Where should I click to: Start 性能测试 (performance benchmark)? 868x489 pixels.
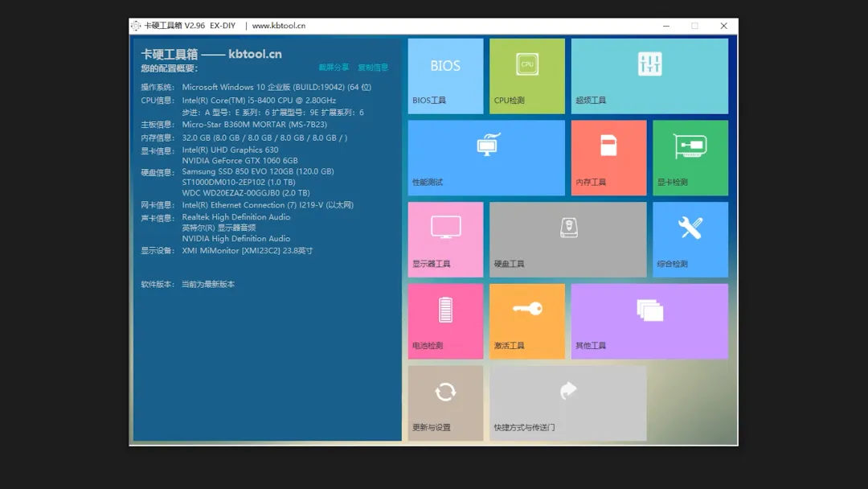(x=486, y=157)
